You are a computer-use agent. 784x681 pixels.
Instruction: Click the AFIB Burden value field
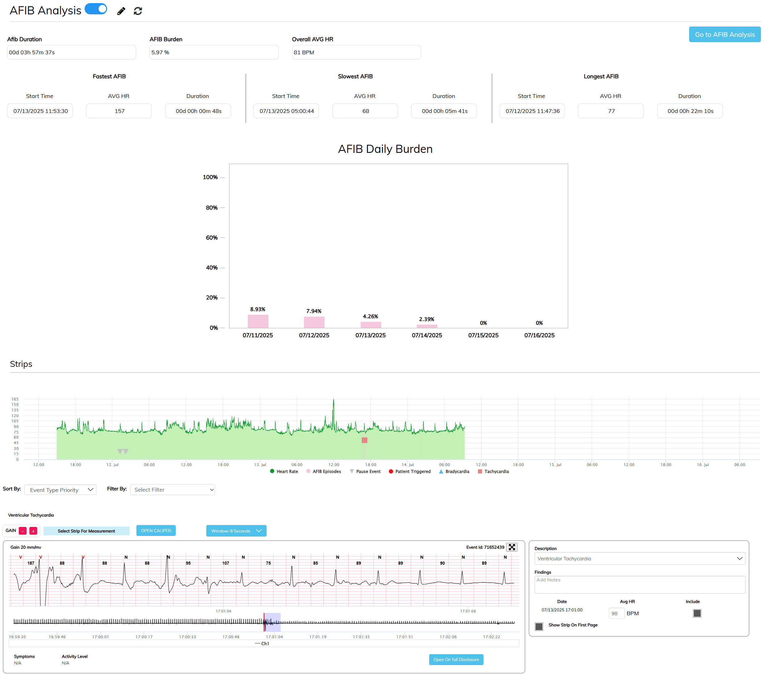tap(214, 52)
